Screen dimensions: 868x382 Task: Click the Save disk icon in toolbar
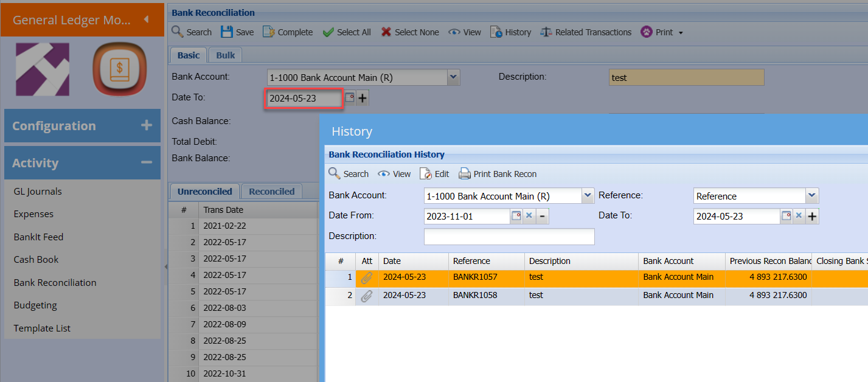(x=227, y=32)
